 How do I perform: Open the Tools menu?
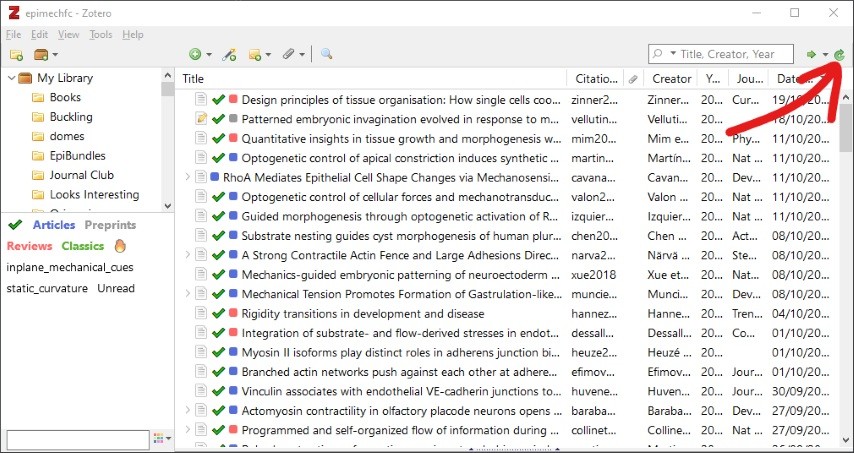coord(101,34)
